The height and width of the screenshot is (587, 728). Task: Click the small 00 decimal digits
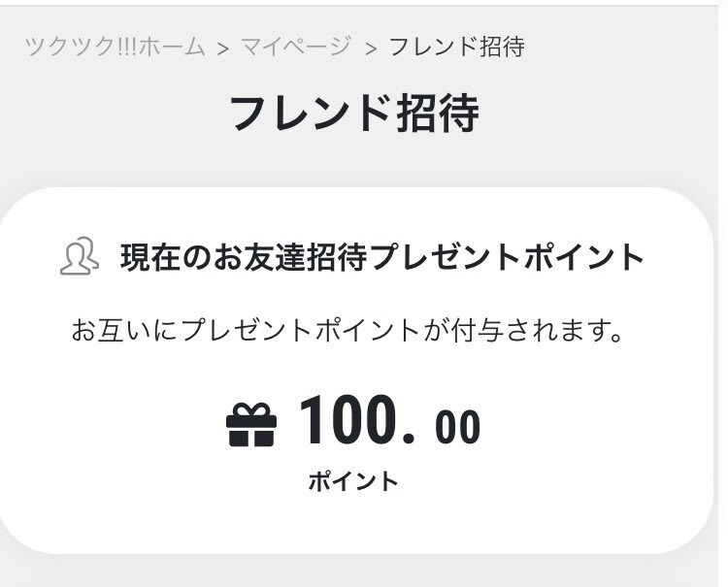[457, 427]
